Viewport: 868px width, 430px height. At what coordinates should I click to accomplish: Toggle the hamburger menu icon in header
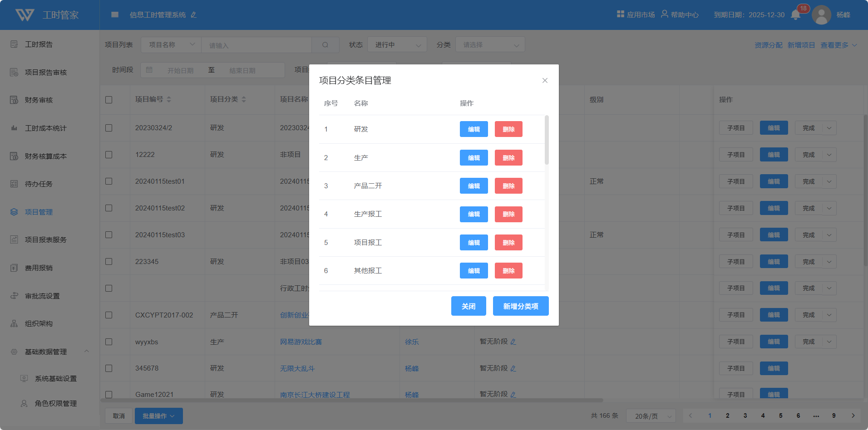click(x=115, y=15)
